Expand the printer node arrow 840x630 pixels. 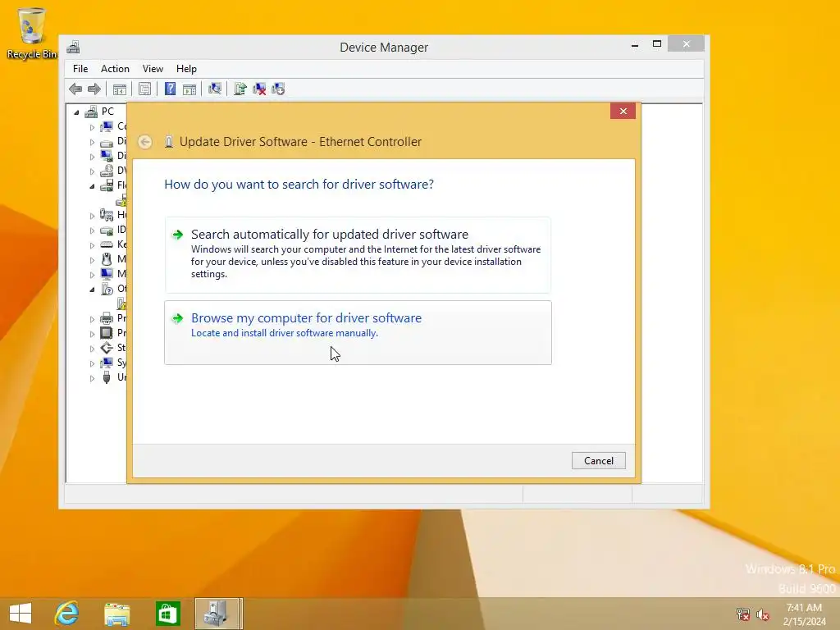tap(92, 319)
